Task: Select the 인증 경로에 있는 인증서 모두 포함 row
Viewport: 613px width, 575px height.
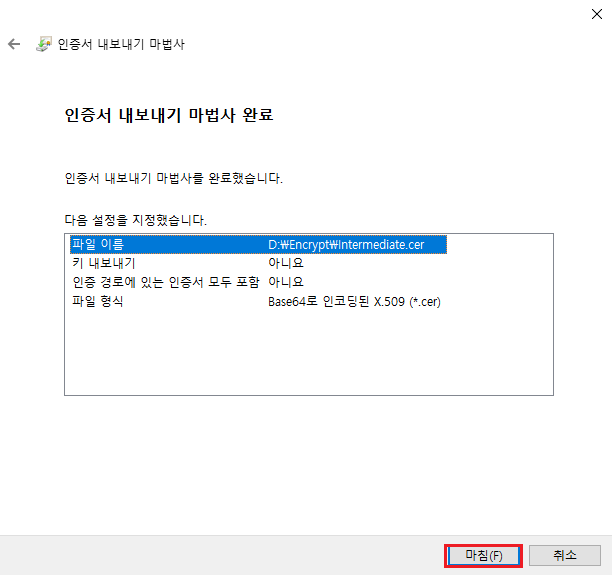Action: (x=258, y=282)
